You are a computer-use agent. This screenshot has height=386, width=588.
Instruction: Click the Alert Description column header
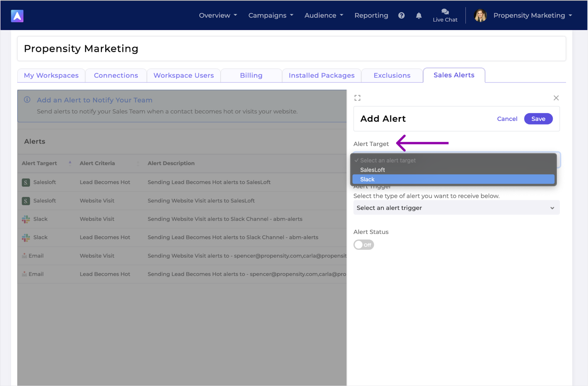(171, 163)
